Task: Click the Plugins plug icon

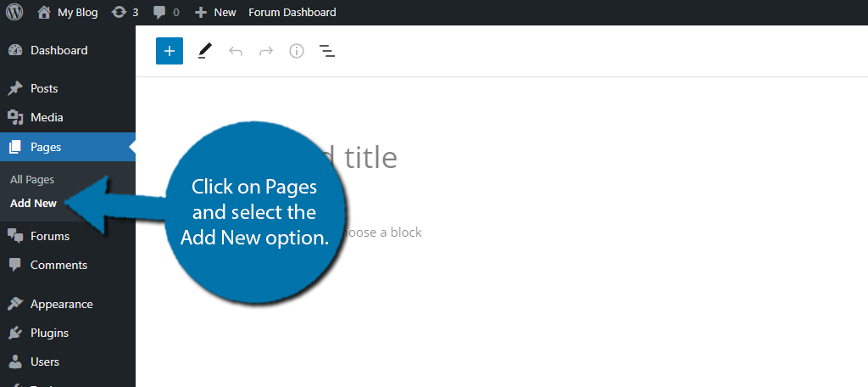Action: 15,334
